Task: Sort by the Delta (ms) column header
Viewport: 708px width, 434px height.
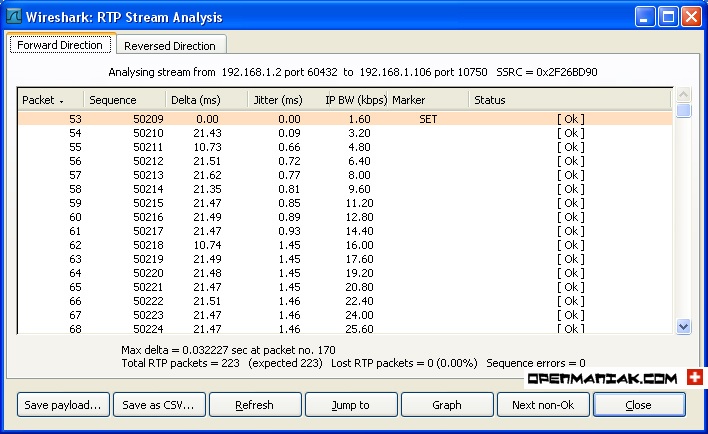Action: 206,100
